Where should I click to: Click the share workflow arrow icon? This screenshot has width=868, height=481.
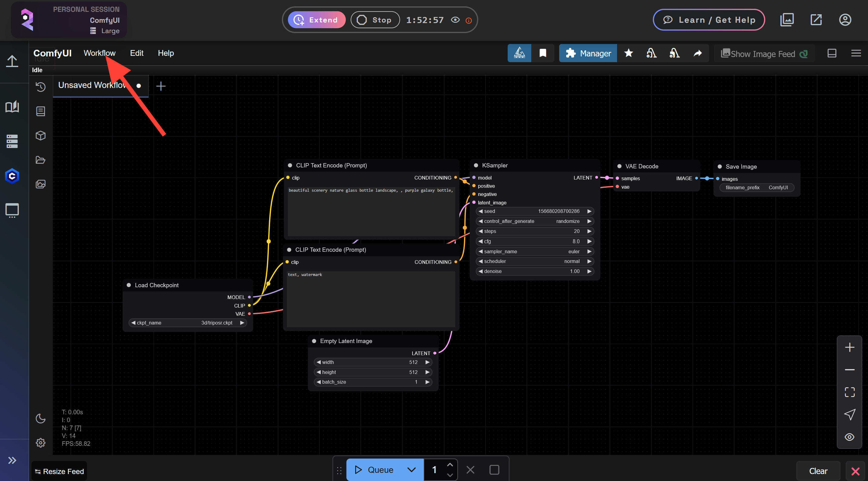(x=697, y=53)
